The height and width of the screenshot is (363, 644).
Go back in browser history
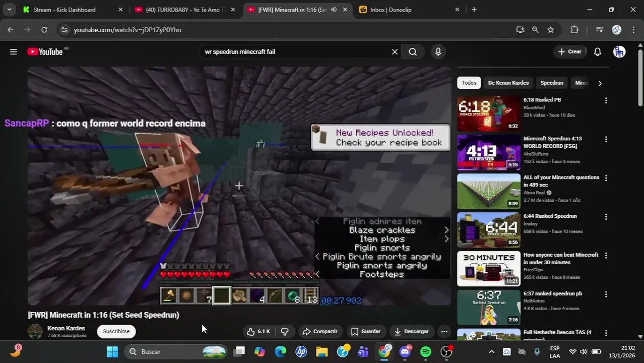point(11,30)
